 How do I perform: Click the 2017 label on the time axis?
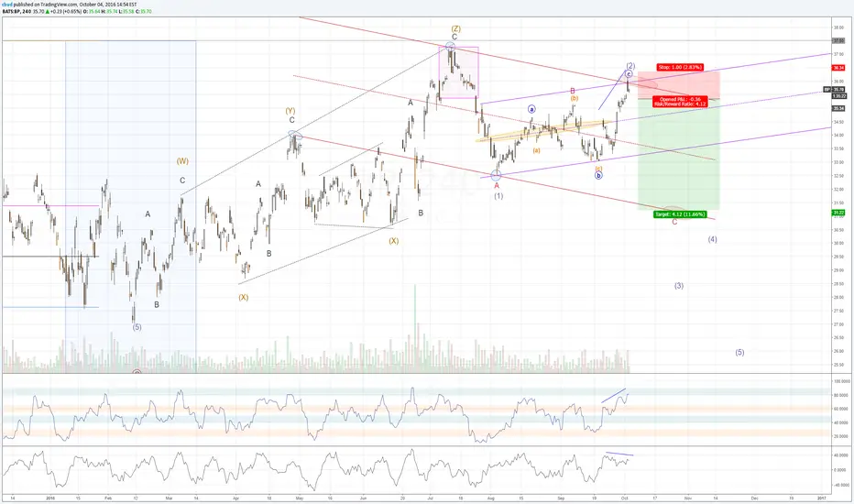pyautogui.click(x=822, y=498)
